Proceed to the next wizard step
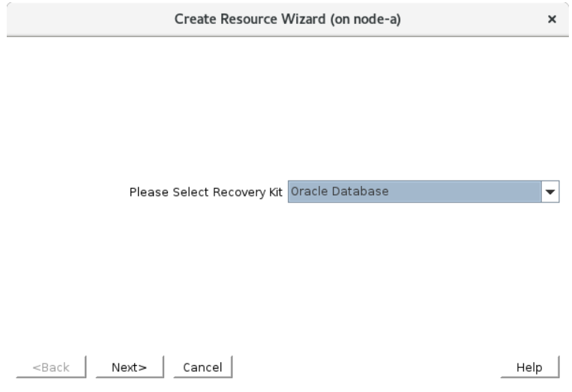 [129, 367]
